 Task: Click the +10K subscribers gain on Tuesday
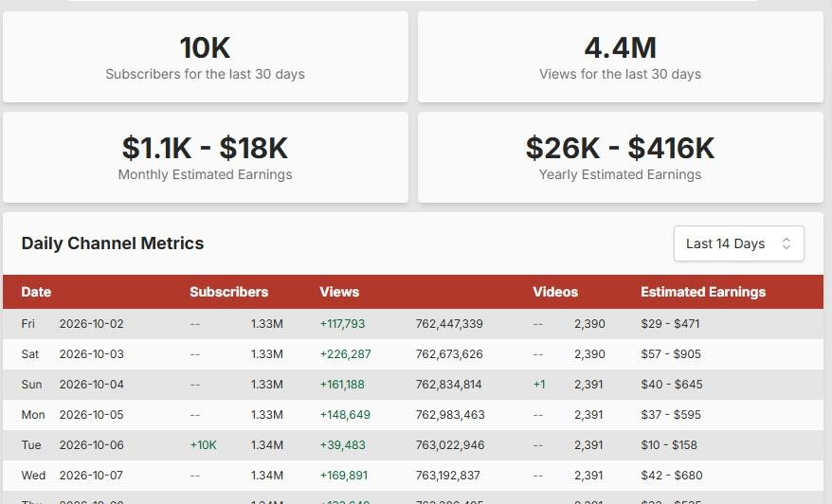click(x=203, y=444)
